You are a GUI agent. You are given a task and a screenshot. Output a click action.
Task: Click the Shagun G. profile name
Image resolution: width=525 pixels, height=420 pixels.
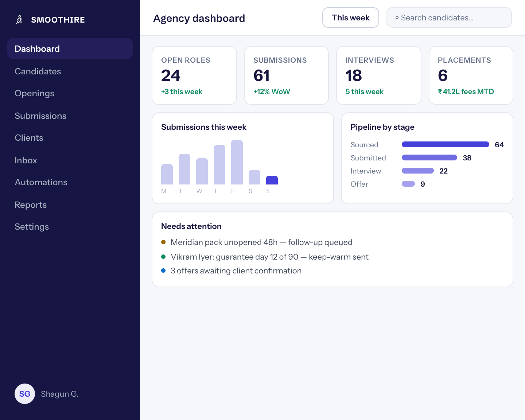pyautogui.click(x=59, y=394)
